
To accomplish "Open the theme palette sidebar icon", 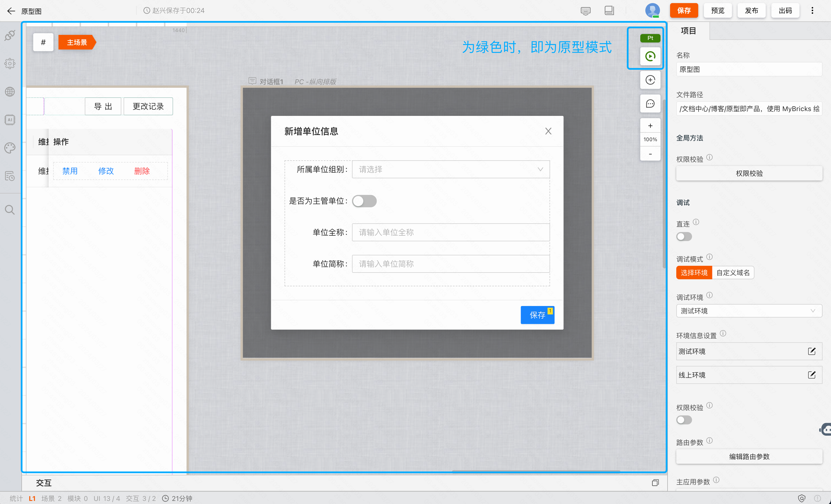I will point(10,148).
